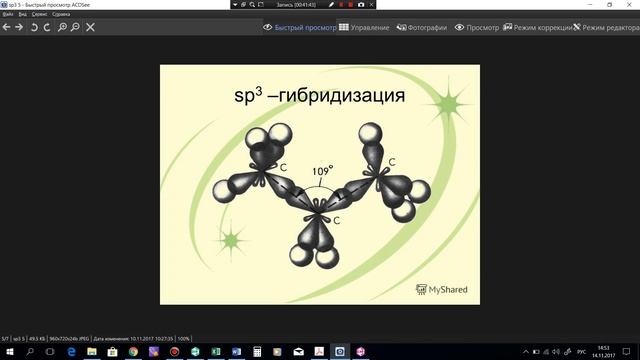Image resolution: width=640 pixels, height=360 pixels.
Task: Click the recording bar magnifier icon
Action: [x=252, y=4]
